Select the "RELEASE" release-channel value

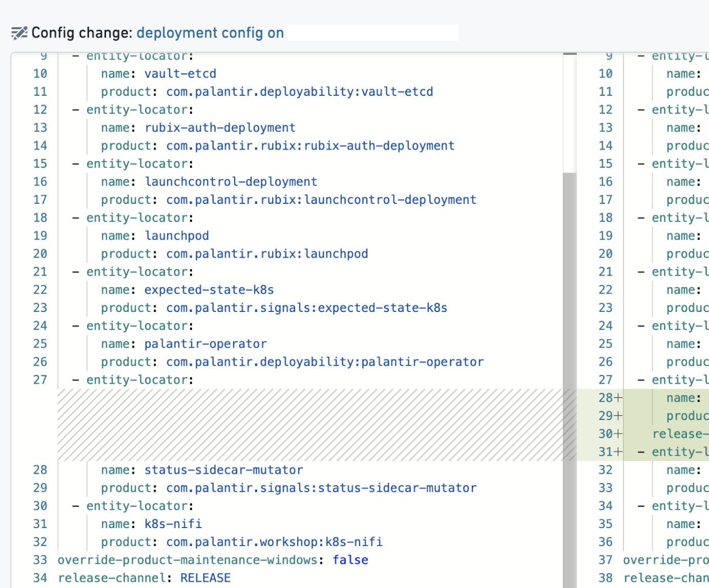point(205,578)
